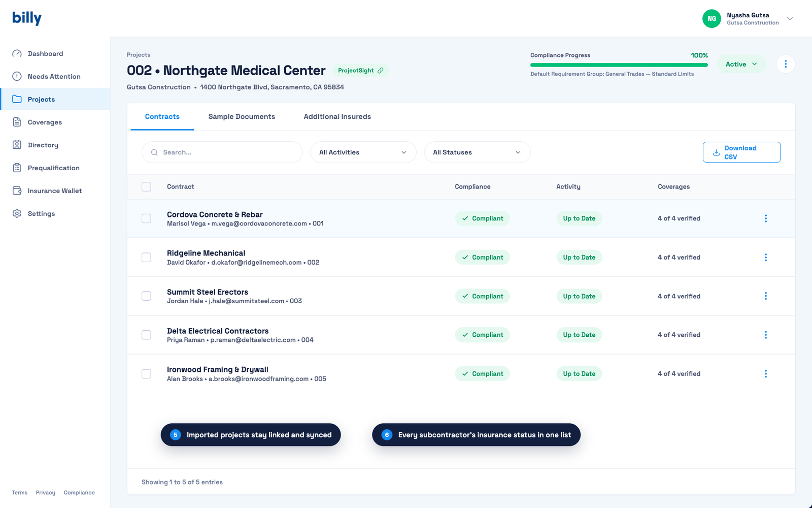Viewport: 812px width, 508px height.
Task: Click the Projects folder icon
Action: tap(17, 99)
